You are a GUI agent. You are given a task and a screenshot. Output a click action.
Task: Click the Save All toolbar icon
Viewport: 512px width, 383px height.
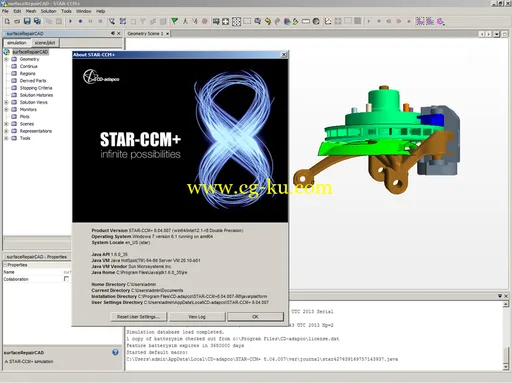tap(37, 21)
